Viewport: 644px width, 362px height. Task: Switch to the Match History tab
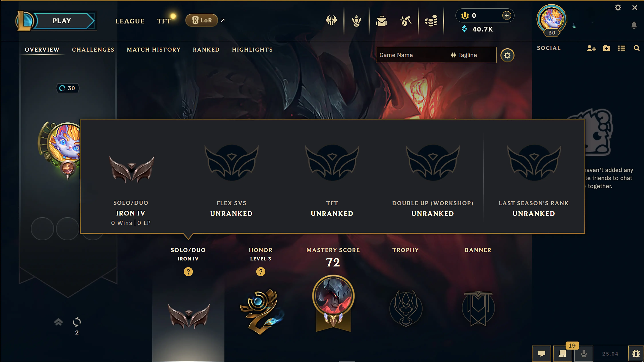pos(154,49)
